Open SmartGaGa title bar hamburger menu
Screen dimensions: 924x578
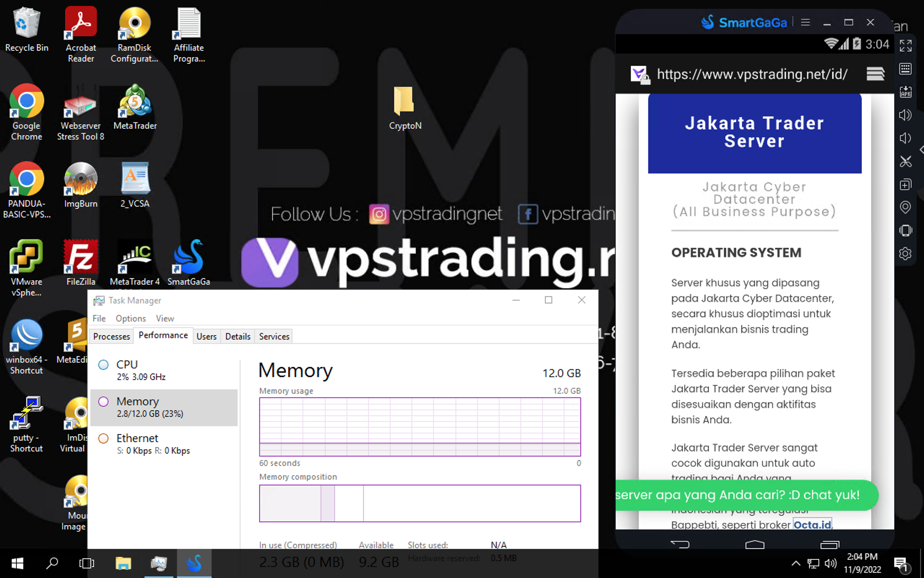tap(805, 22)
